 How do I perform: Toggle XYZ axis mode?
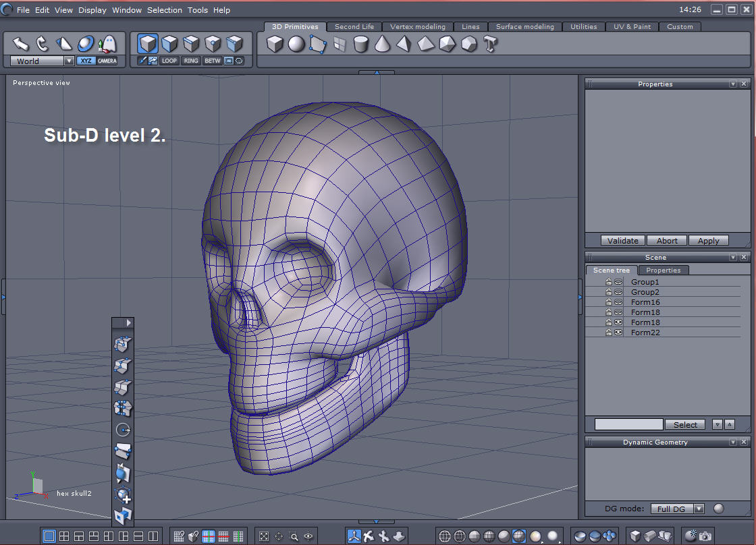(86, 61)
